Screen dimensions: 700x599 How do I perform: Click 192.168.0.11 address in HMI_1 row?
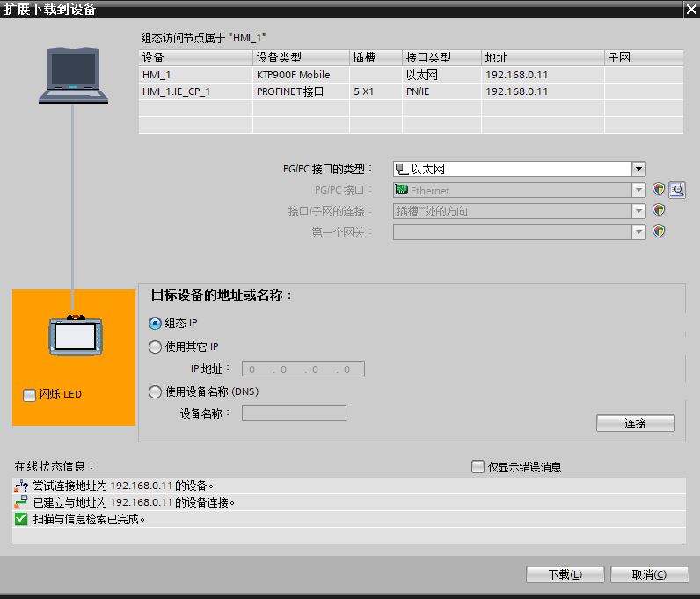543,75
